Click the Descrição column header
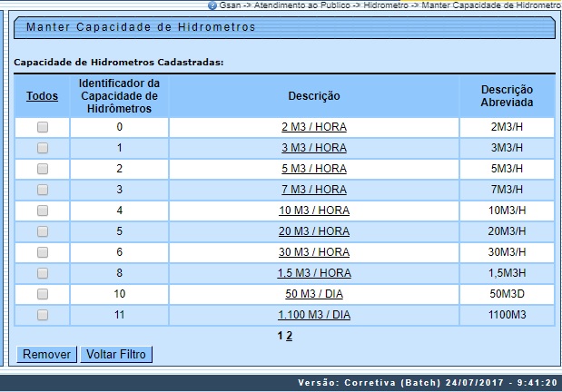The width and height of the screenshot is (562, 392). point(314,96)
